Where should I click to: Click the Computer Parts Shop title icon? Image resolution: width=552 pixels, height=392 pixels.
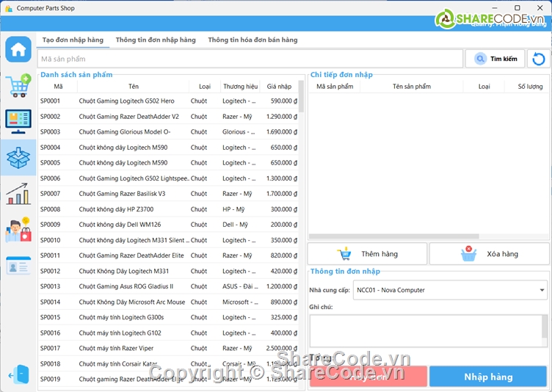[9, 8]
